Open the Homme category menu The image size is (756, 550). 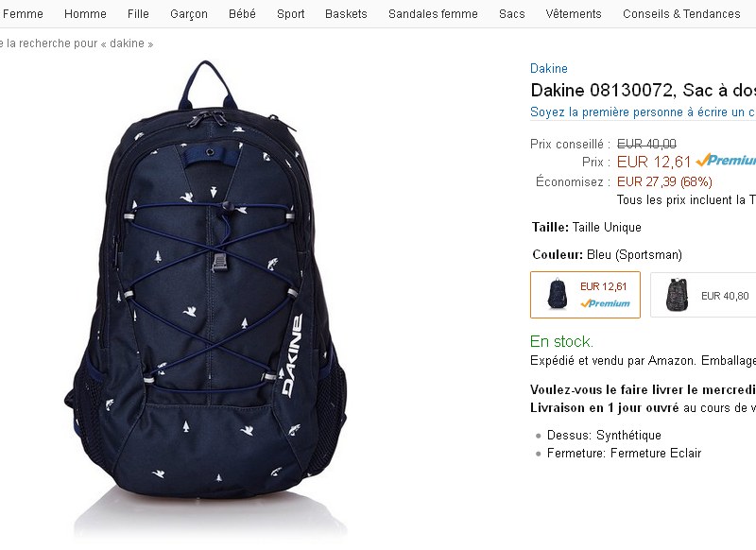point(85,14)
